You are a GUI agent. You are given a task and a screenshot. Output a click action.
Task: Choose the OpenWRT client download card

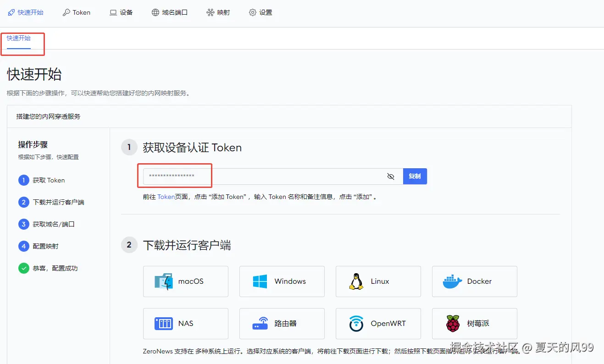pos(378,324)
